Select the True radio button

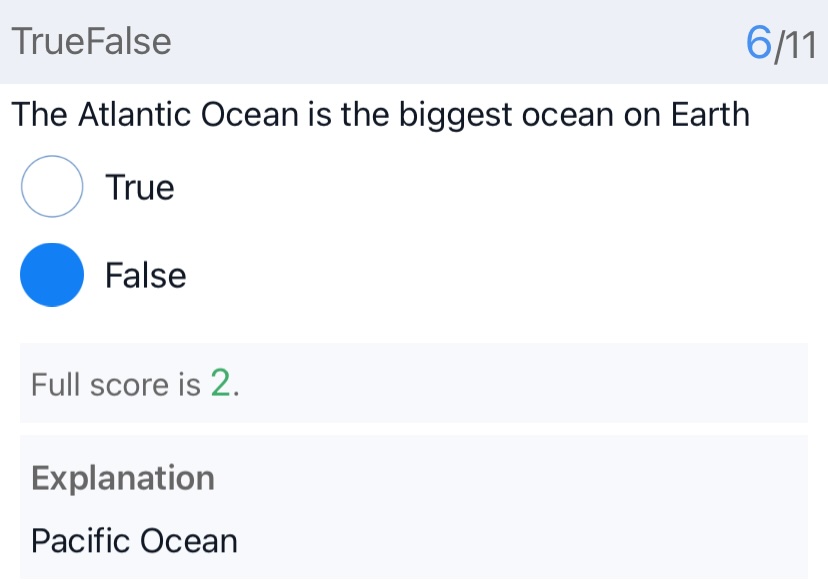[52, 187]
